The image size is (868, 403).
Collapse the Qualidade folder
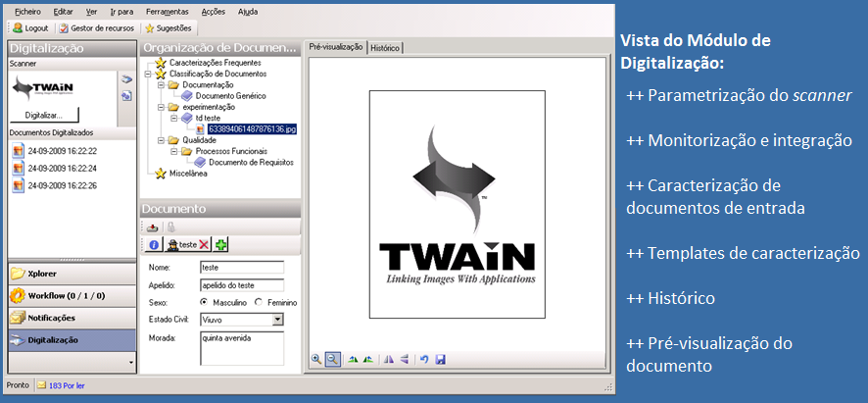161,140
